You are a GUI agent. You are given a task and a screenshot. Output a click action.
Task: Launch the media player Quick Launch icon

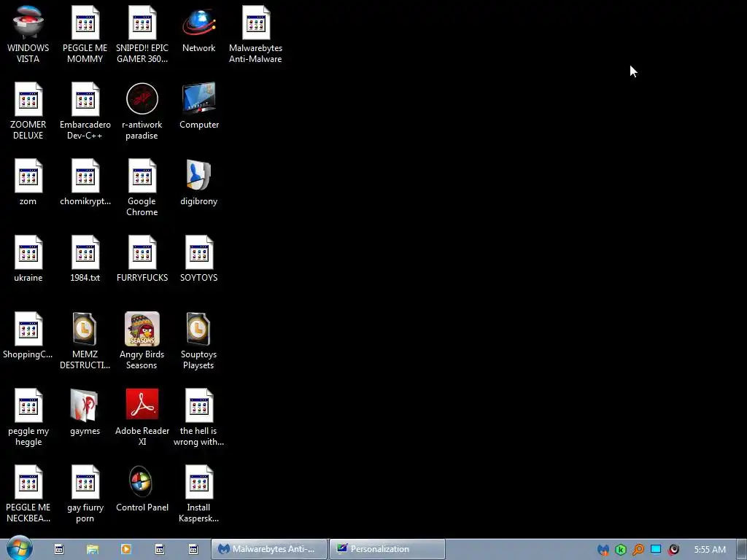point(126,549)
